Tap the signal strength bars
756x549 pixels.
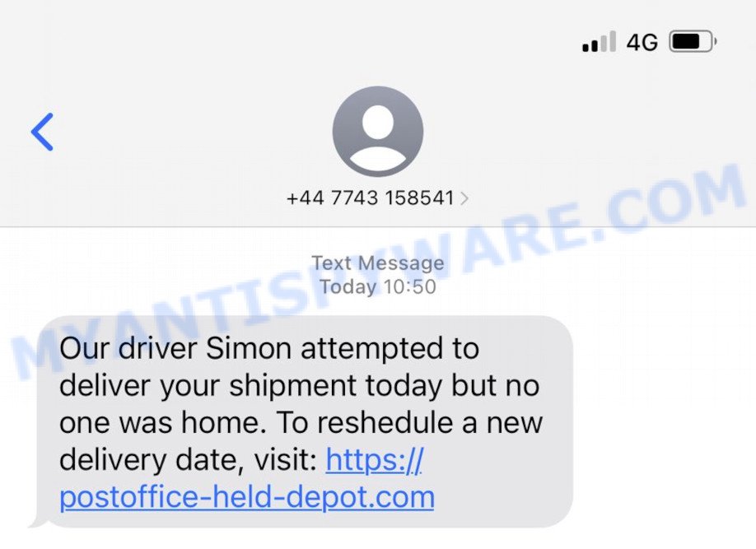[x=599, y=41]
